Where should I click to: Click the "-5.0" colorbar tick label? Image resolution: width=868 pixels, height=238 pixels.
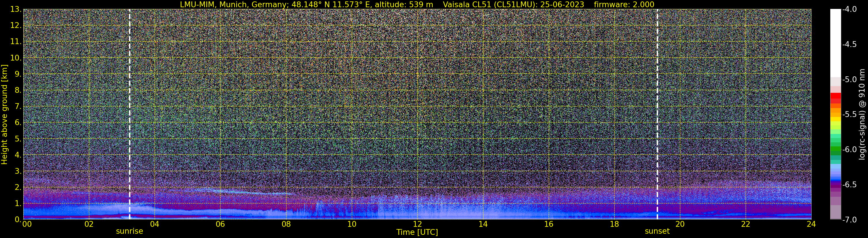[849, 79]
